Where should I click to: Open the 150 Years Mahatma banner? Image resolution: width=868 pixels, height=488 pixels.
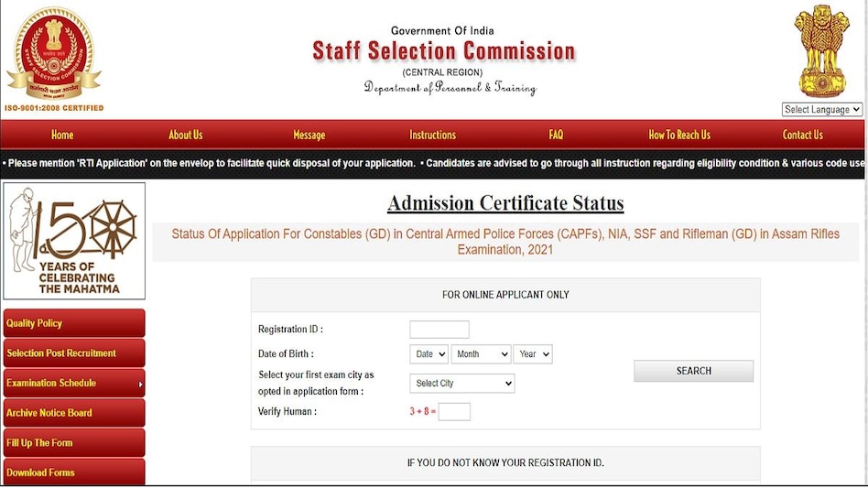tap(74, 241)
